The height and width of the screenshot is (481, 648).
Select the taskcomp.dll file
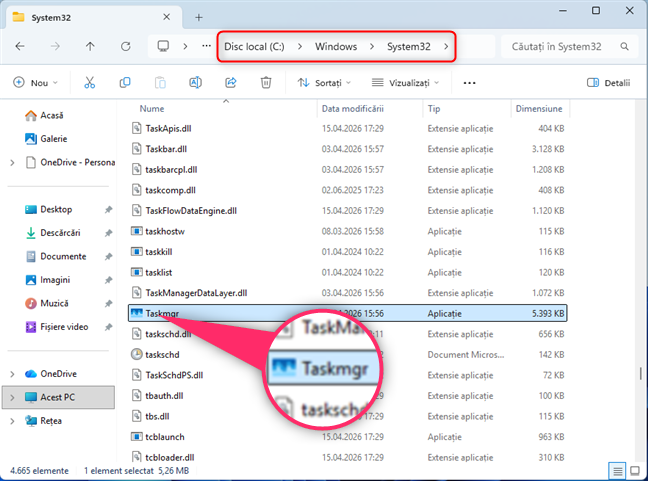[x=170, y=190]
